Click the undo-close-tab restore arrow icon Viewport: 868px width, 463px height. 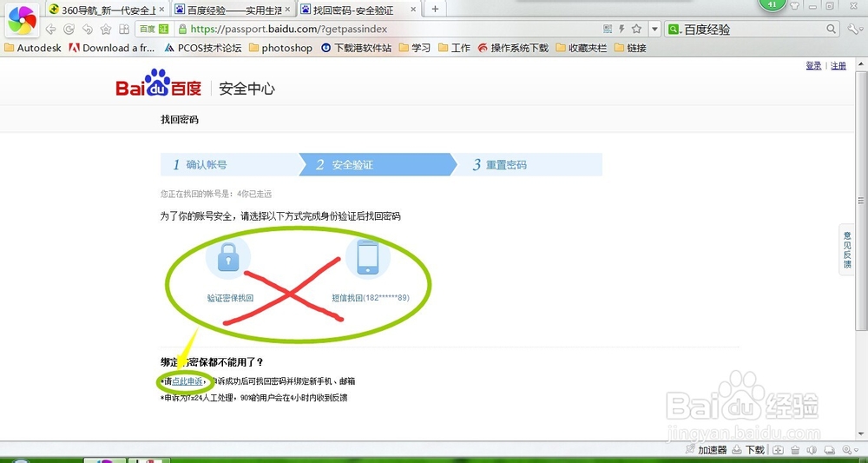(88, 29)
